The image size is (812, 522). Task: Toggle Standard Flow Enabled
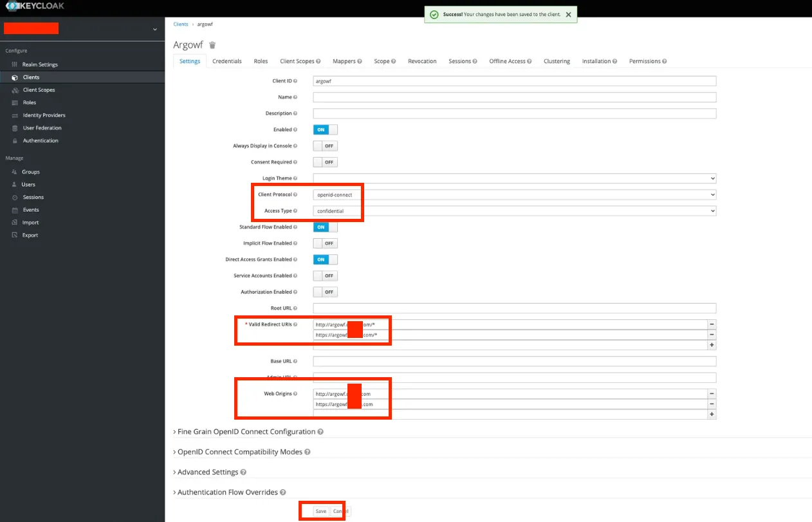(x=325, y=227)
